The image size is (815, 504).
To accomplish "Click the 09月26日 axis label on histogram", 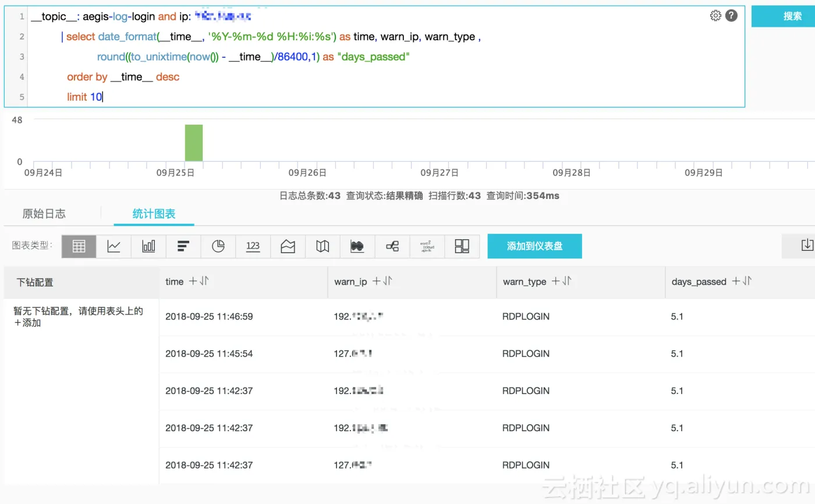I will [x=307, y=173].
